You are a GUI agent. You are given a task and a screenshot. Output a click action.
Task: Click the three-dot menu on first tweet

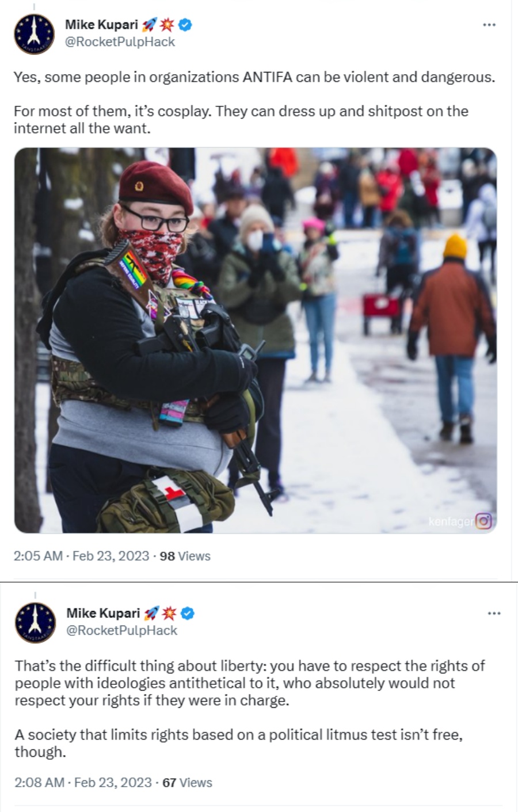point(489,25)
